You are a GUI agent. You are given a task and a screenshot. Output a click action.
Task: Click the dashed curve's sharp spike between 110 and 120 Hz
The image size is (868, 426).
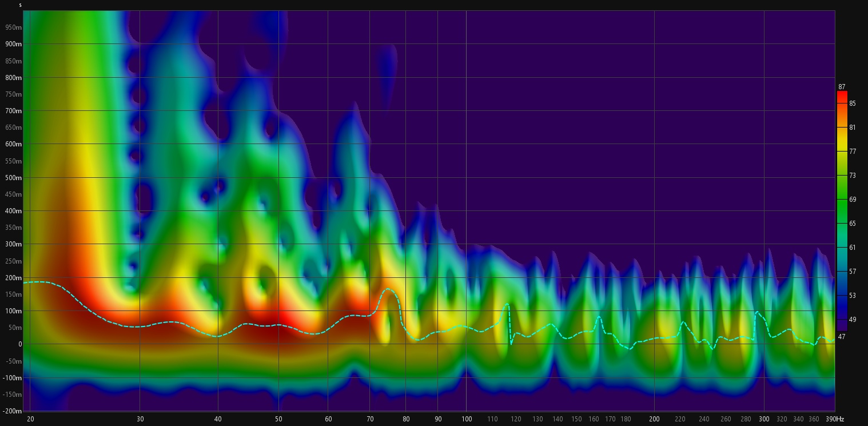[507, 304]
